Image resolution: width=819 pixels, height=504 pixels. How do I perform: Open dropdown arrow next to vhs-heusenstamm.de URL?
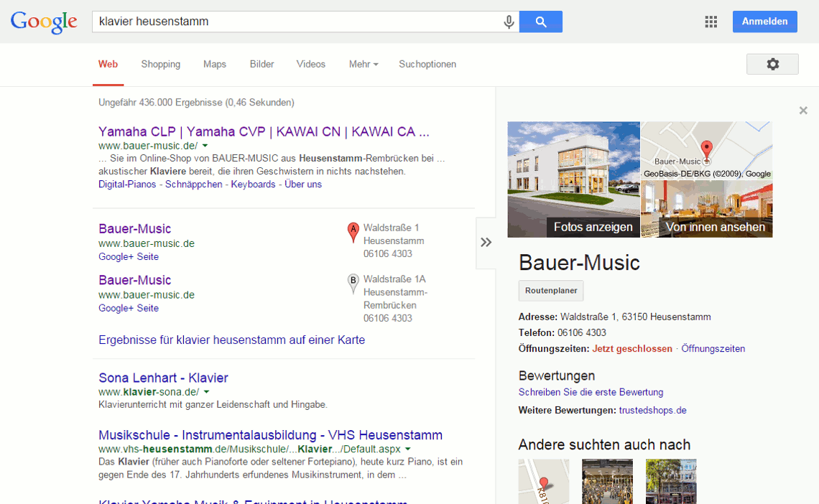click(408, 449)
